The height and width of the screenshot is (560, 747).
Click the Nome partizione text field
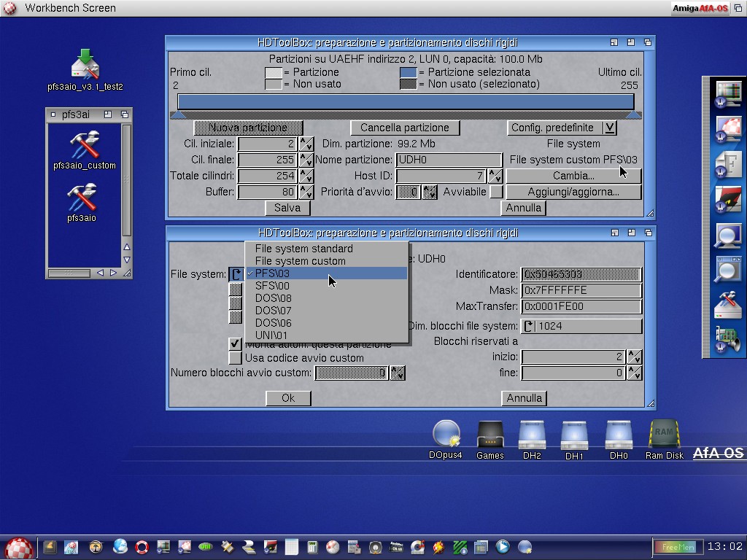pos(449,160)
